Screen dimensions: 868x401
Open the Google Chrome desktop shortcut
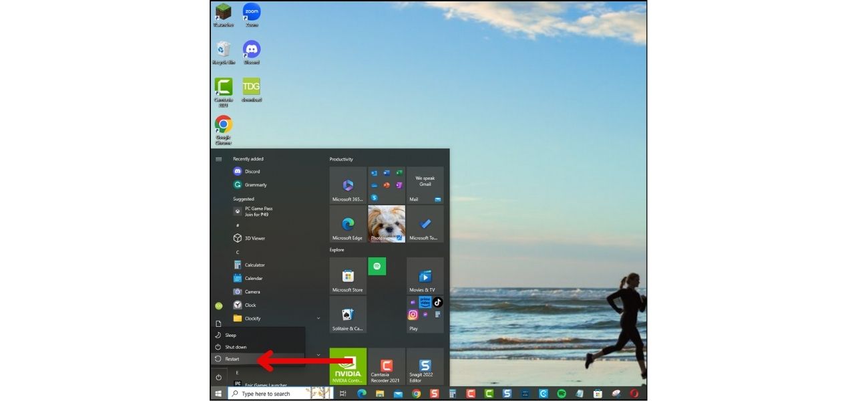coord(224,128)
